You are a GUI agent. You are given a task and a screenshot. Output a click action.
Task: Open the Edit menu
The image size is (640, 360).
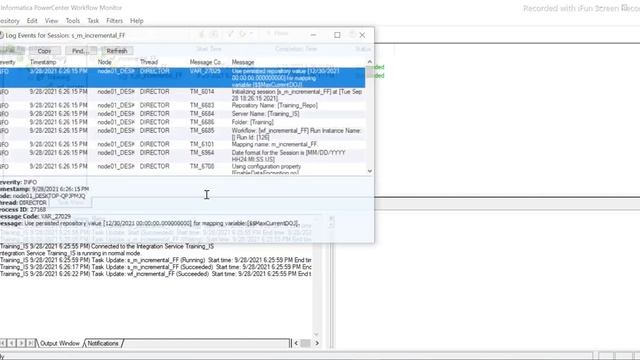coord(32,21)
